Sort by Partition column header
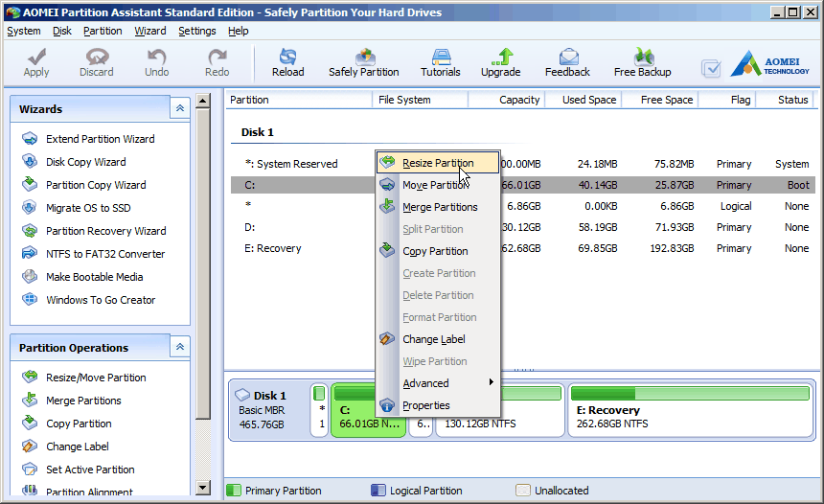 [x=299, y=100]
